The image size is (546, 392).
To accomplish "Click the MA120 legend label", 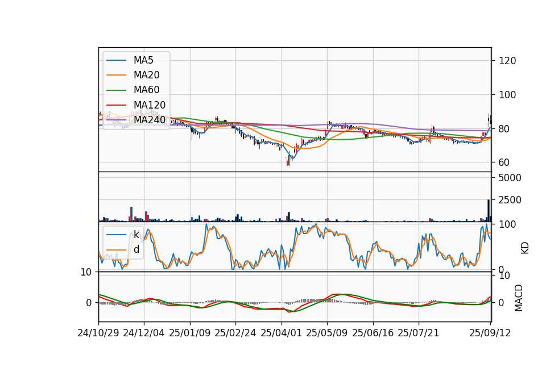I will [150, 105].
